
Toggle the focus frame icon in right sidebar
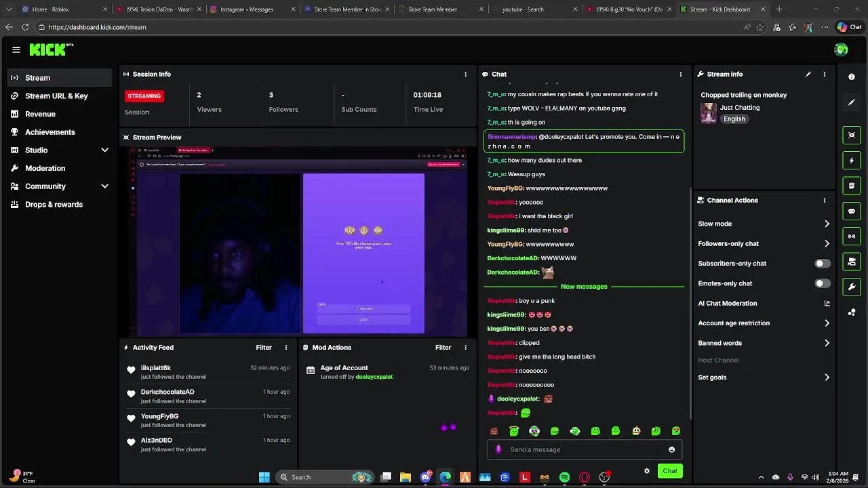click(852, 135)
